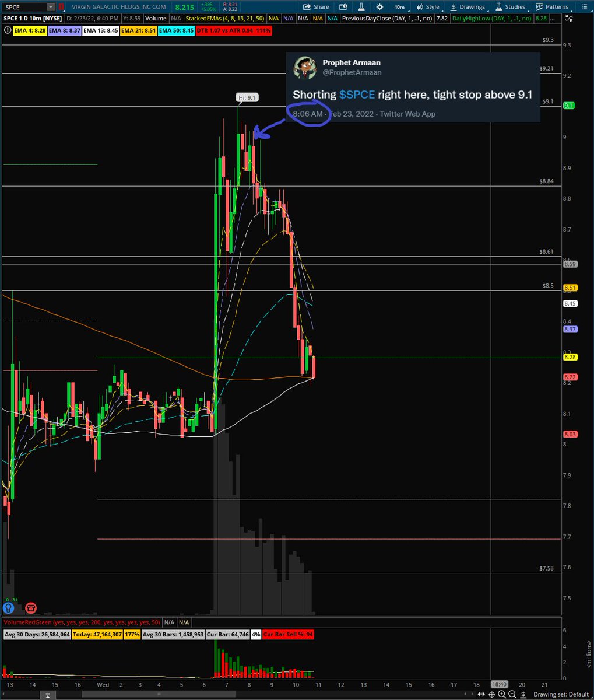Open the $SPCE cashtag link
Viewport: 594px width, 700px height.
pyautogui.click(x=357, y=94)
